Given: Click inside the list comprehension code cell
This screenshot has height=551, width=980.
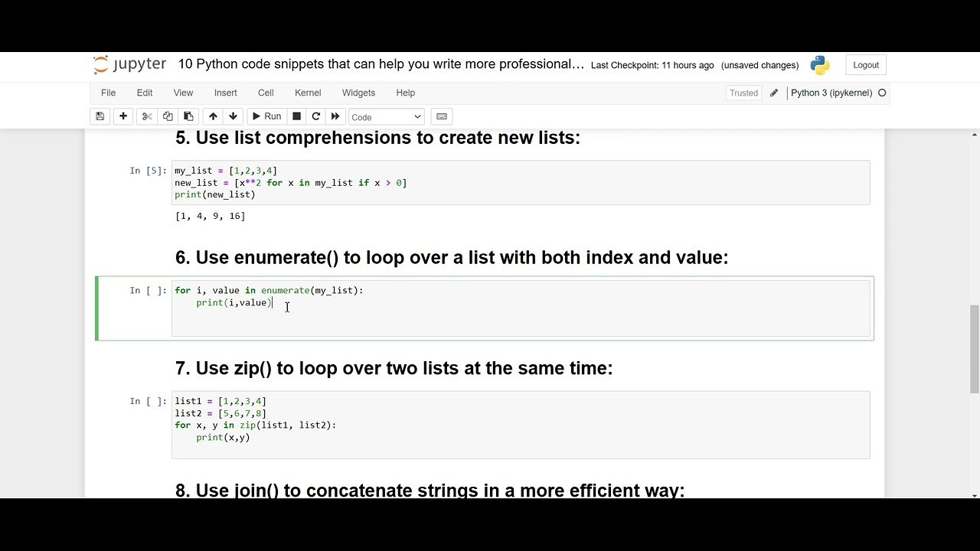Looking at the screenshot, I should coord(521,182).
